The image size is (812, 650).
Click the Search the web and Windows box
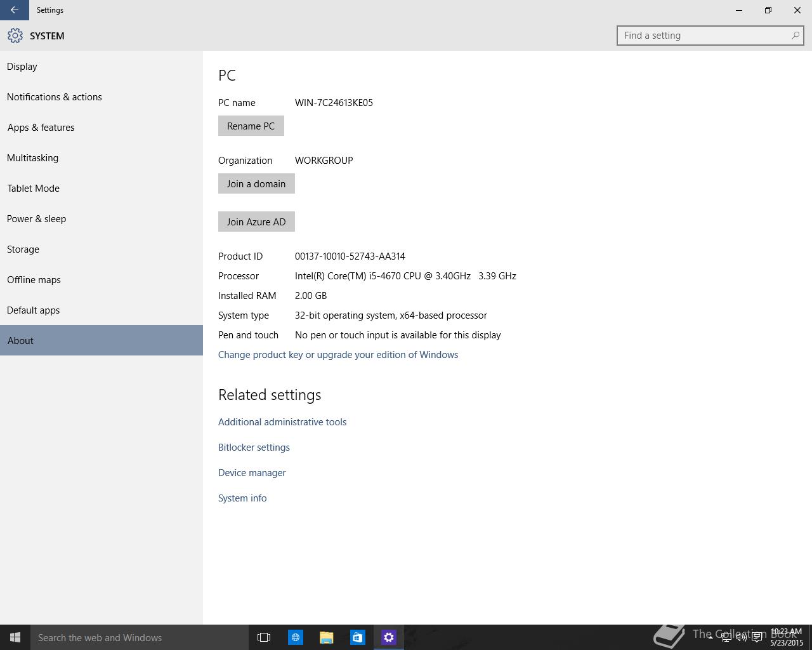140,637
